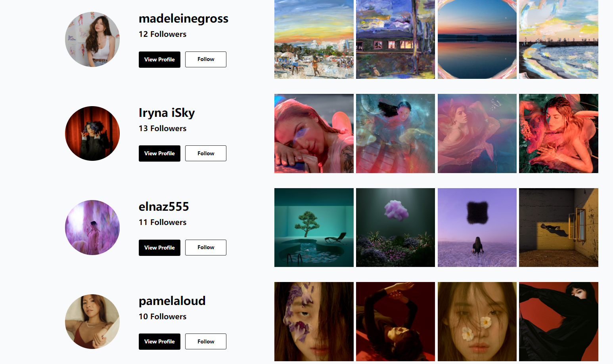Open the circular lake sunset thumbnail
This screenshot has height=364, width=613.
(477, 39)
